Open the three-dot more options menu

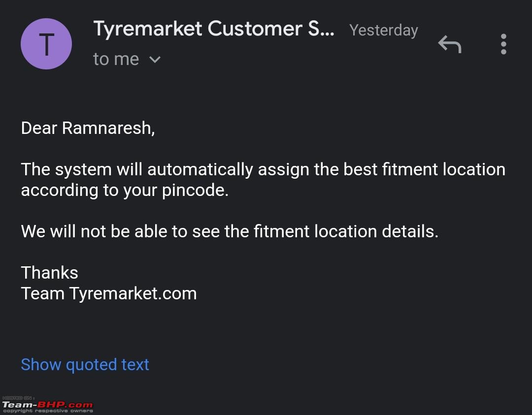pyautogui.click(x=503, y=44)
